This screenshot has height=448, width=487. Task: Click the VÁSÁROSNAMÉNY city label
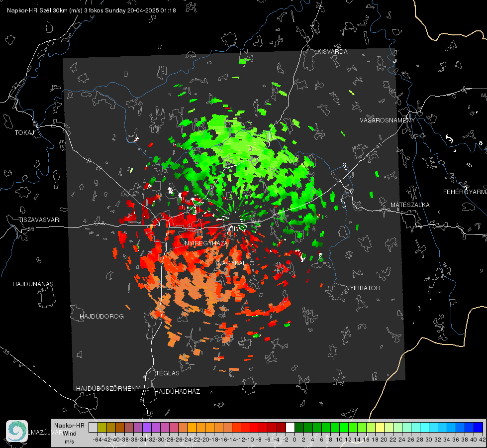(x=388, y=120)
